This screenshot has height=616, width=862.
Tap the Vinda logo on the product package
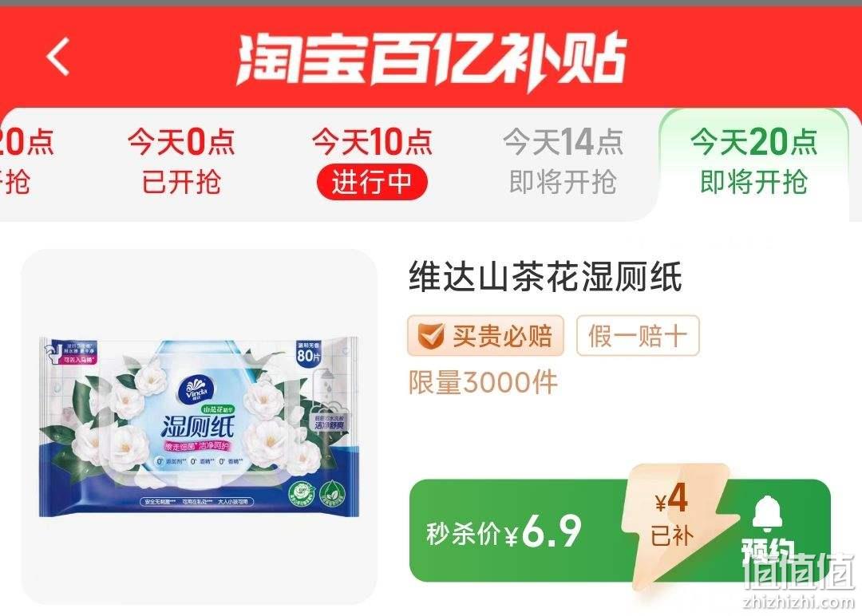coord(196,388)
